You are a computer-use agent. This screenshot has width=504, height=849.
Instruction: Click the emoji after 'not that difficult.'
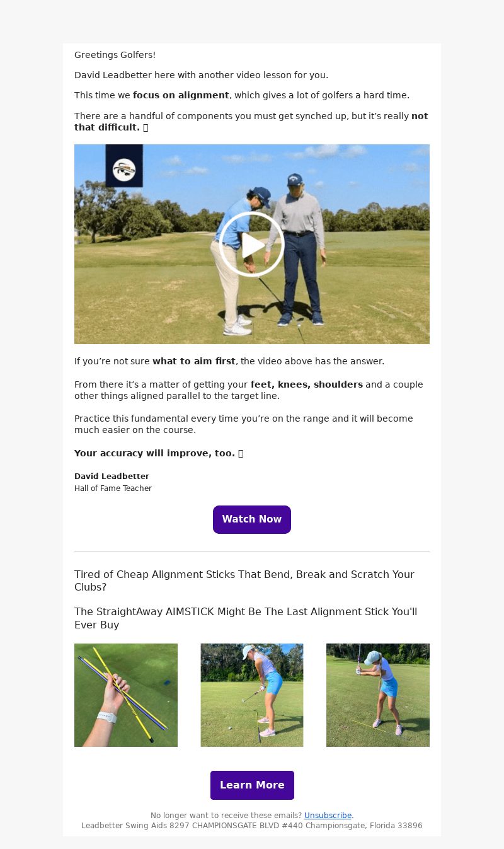click(146, 127)
